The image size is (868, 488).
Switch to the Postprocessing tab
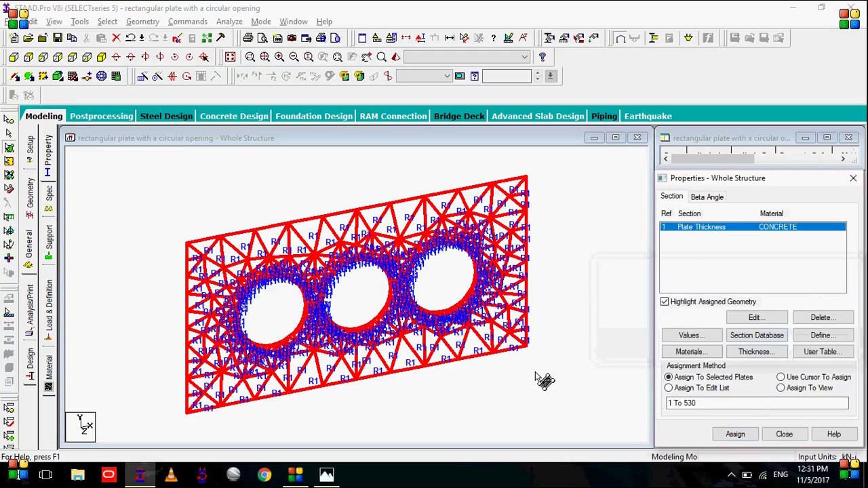[x=101, y=116]
